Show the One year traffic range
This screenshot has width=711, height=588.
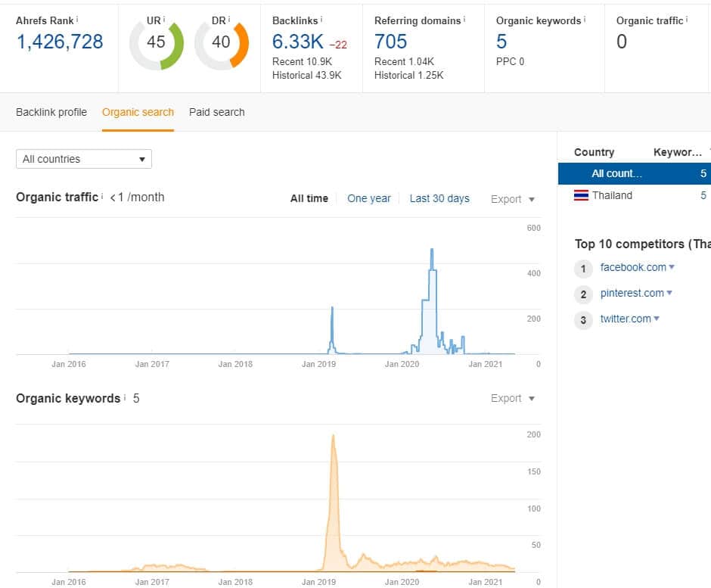pos(369,198)
